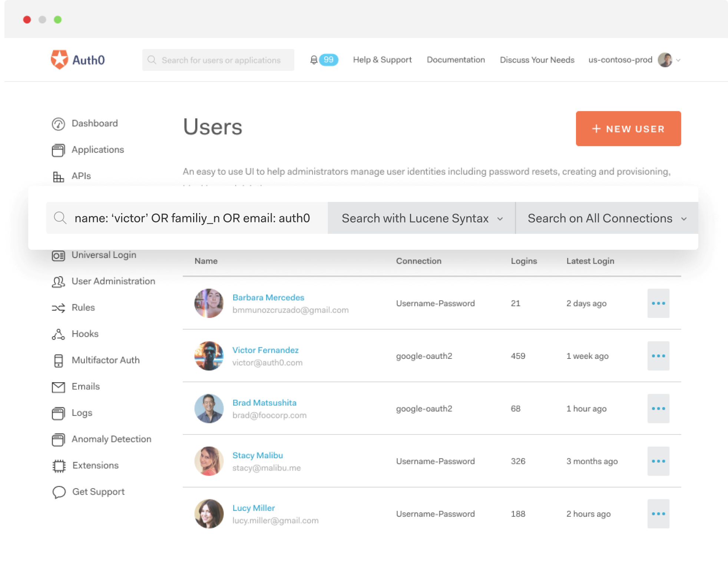The height and width of the screenshot is (562, 728).
Task: Click Lucy Miller's avatar thumbnail
Action: pyautogui.click(x=209, y=514)
